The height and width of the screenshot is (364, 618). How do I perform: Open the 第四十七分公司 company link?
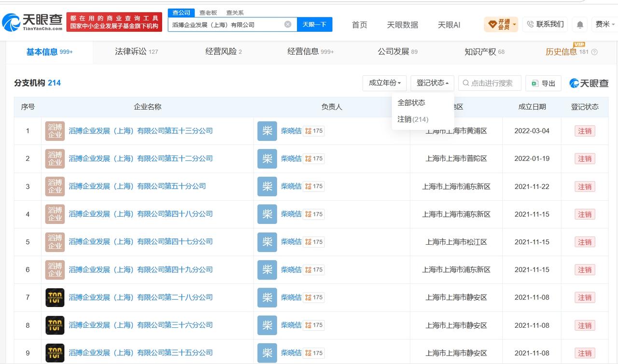click(x=140, y=242)
